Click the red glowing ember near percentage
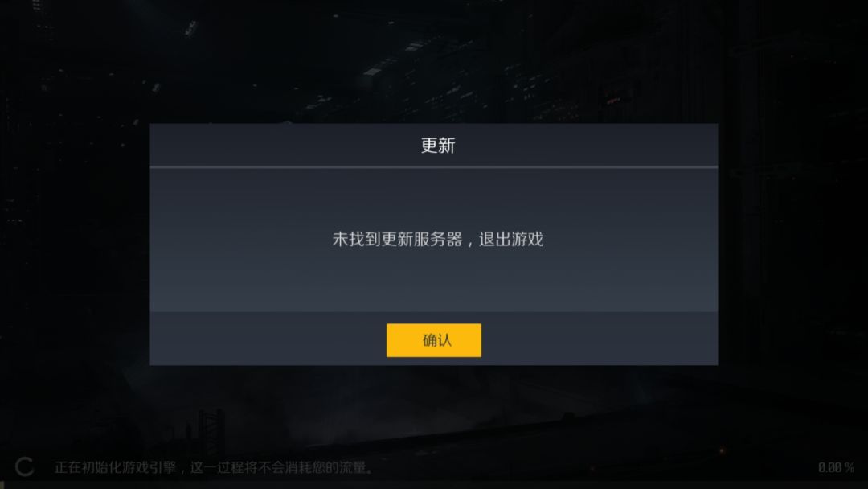Viewport: 868px width, 489px height. (x=721, y=450)
